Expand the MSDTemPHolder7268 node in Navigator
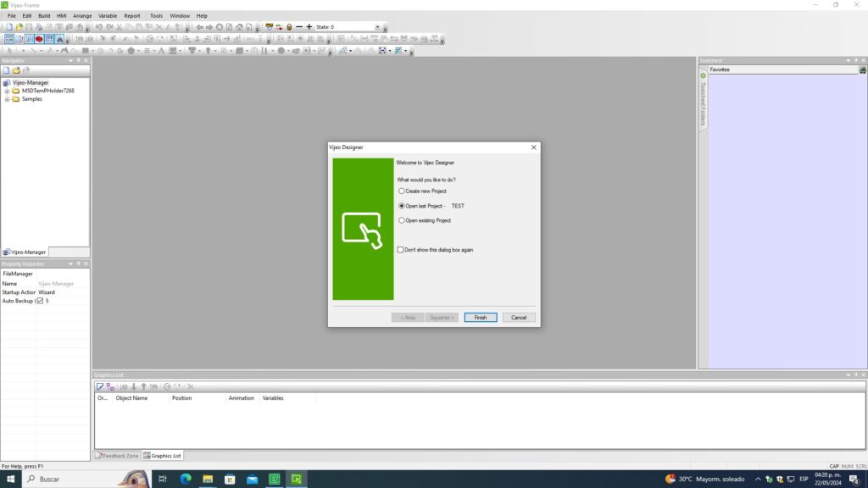Screen dimensions: 868x488 tap(7, 91)
